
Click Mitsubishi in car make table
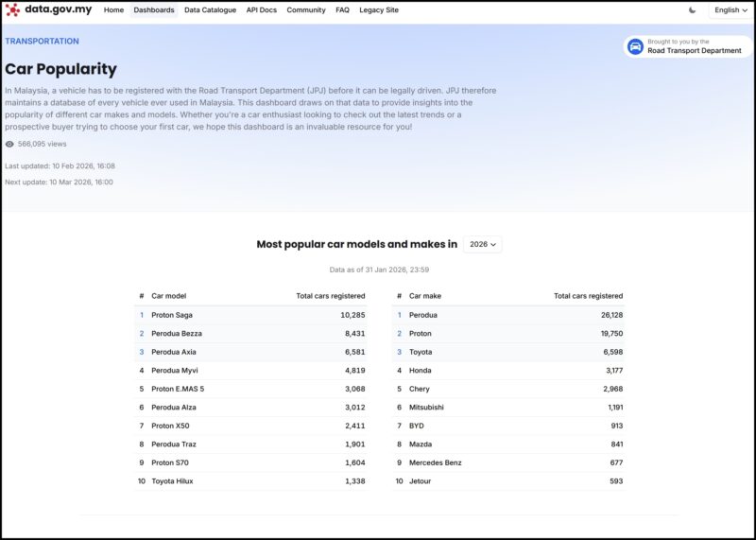pos(427,408)
